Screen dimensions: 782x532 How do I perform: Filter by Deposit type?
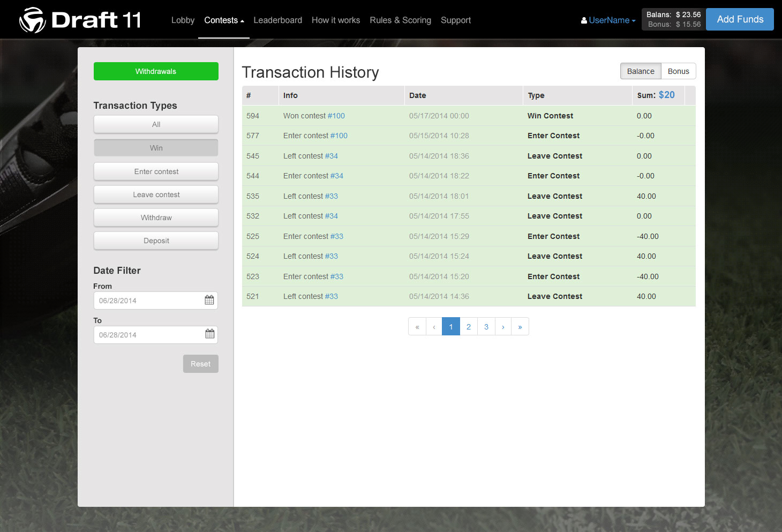pos(156,241)
